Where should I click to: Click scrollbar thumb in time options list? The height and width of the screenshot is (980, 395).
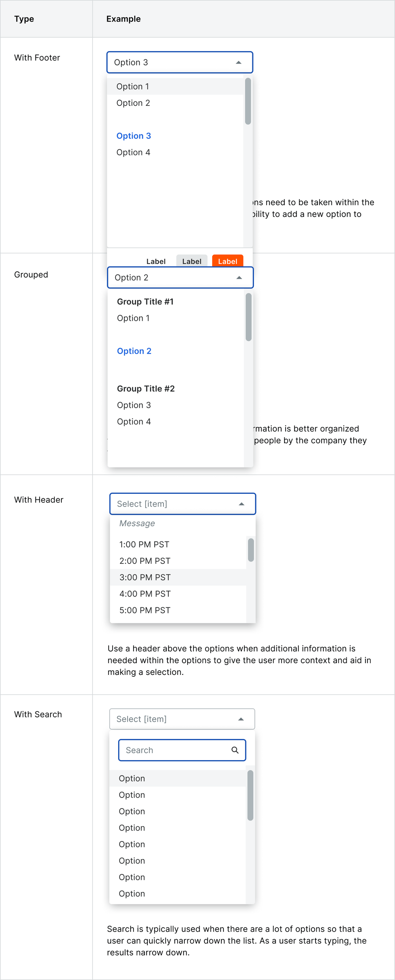click(x=251, y=550)
